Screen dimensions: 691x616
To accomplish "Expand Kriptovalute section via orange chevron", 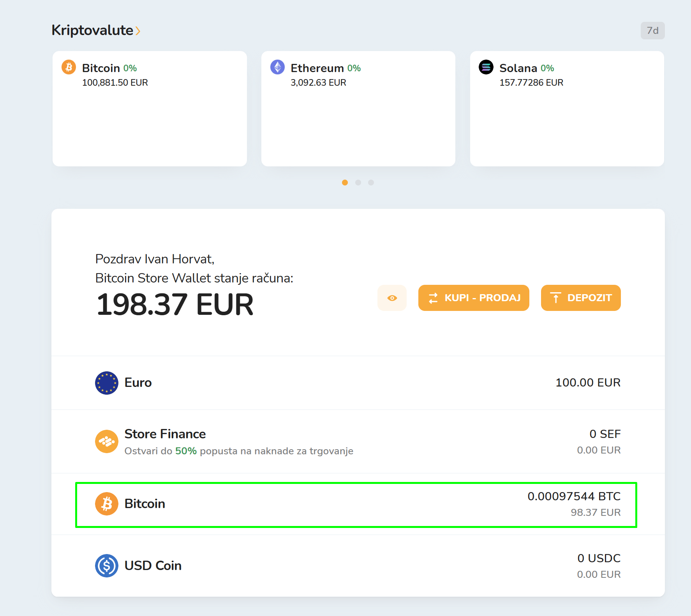I will 138,31.
